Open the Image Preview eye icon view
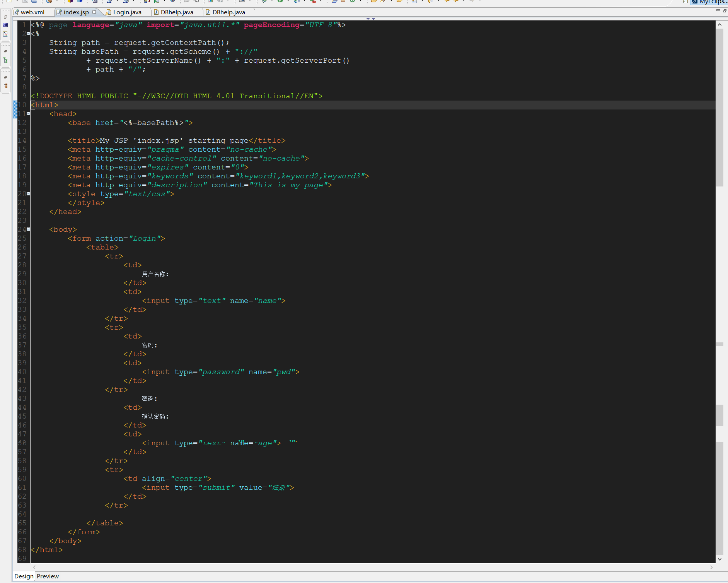This screenshot has width=728, height=583. point(5,25)
